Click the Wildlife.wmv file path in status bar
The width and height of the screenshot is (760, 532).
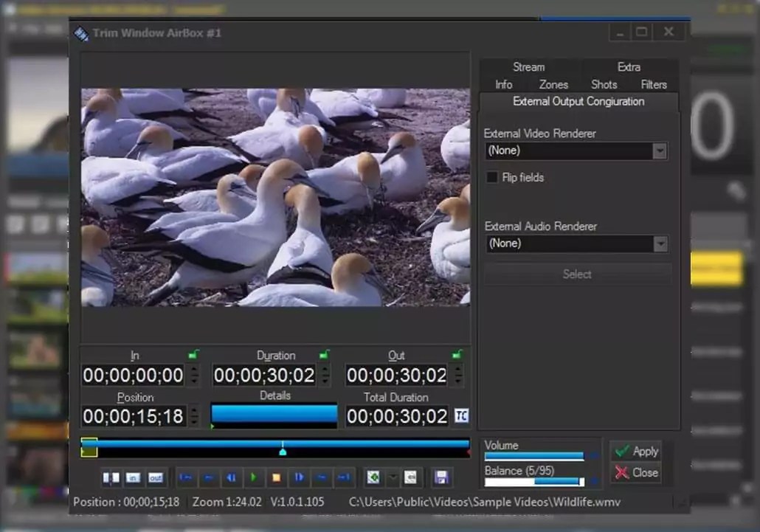[485, 502]
